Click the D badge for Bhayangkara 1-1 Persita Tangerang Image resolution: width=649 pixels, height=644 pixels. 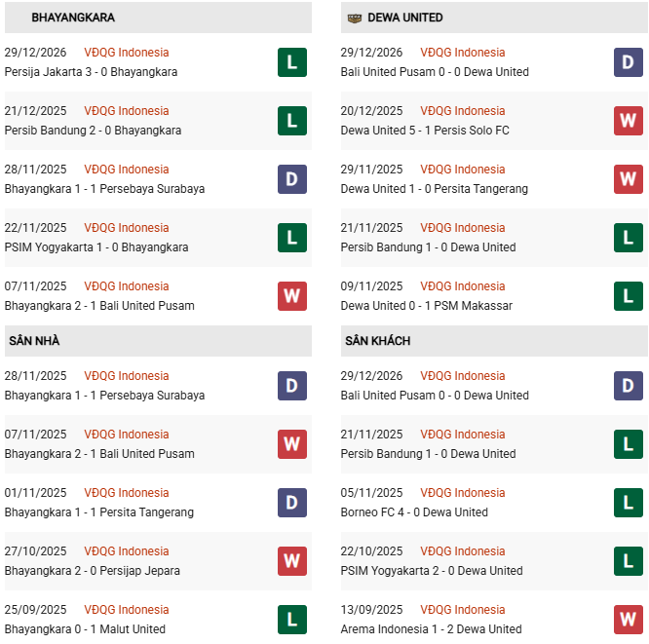(x=292, y=503)
